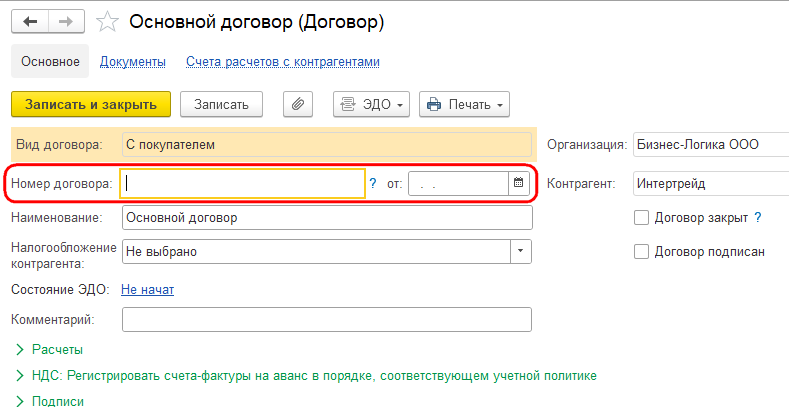This screenshot has height=407, width=789.
Task: Open attached files via paperclip icon
Action: tap(298, 104)
